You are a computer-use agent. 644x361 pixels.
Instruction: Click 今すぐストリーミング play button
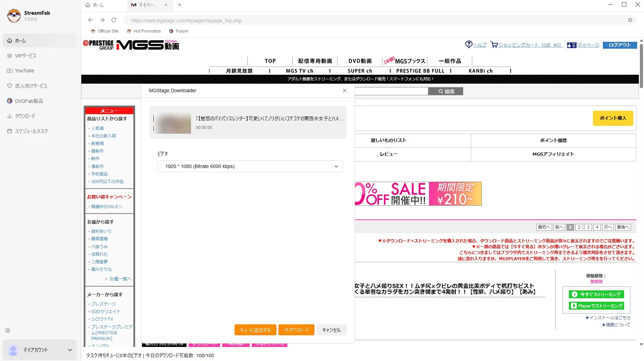coord(596,294)
